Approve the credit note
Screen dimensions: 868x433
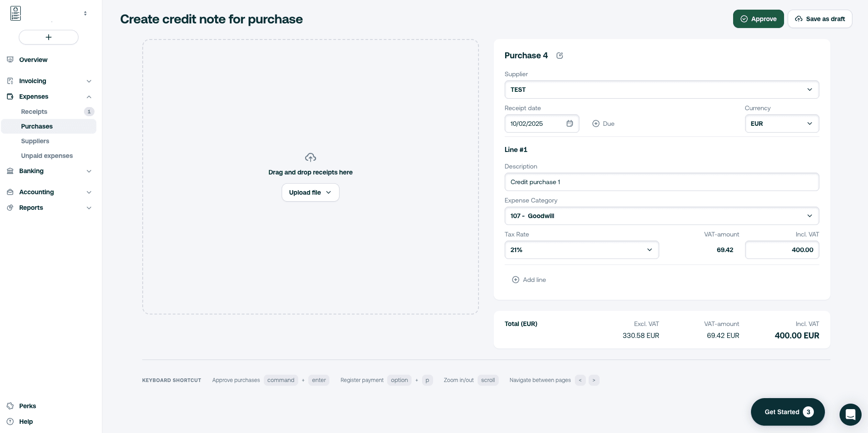(758, 19)
